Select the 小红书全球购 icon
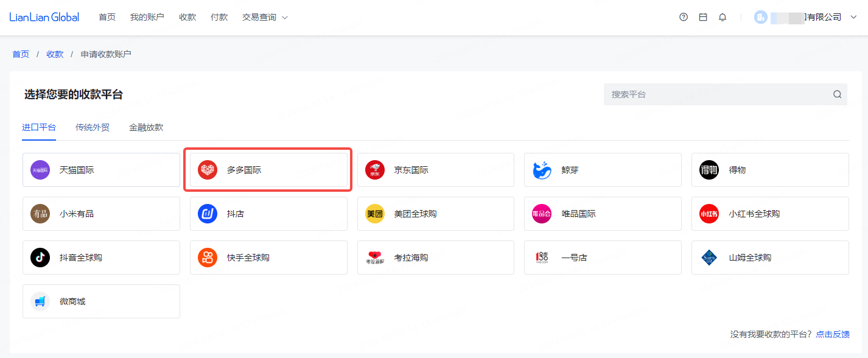The image size is (868, 358). (709, 214)
